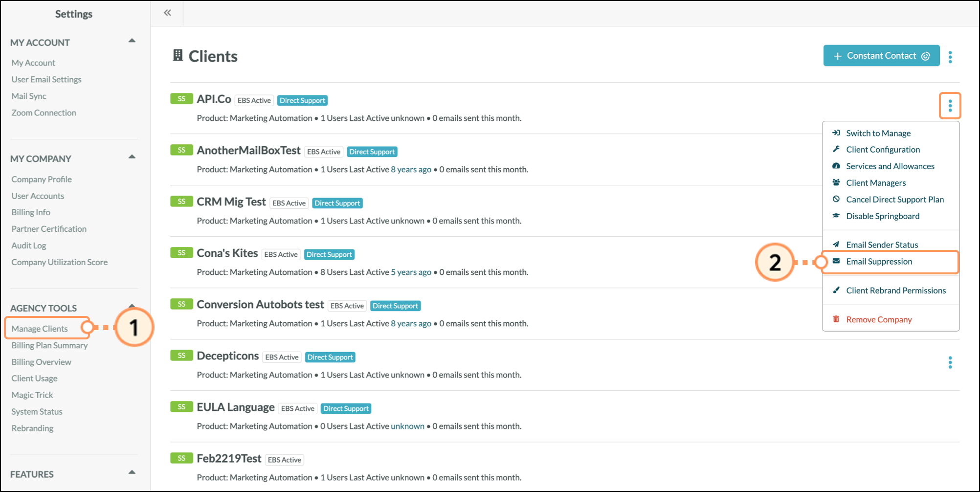Screen dimensions: 980x492
Task: Collapse FEATURES section
Action: point(132,472)
